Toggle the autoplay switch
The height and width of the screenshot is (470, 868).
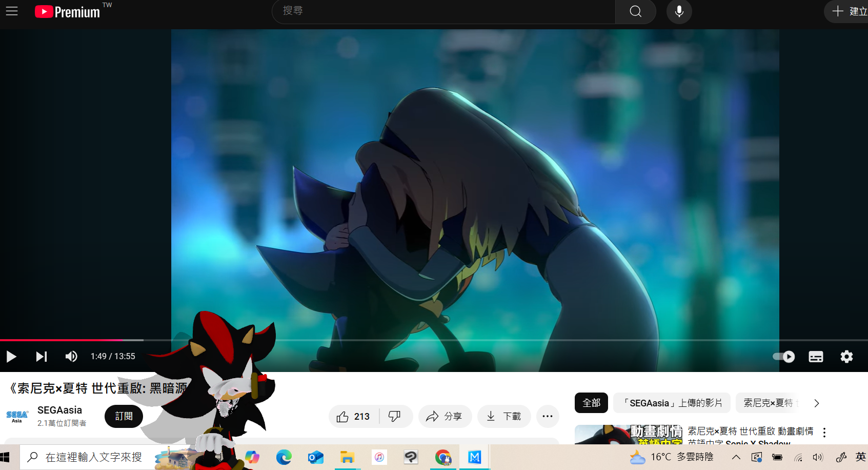[x=784, y=356]
